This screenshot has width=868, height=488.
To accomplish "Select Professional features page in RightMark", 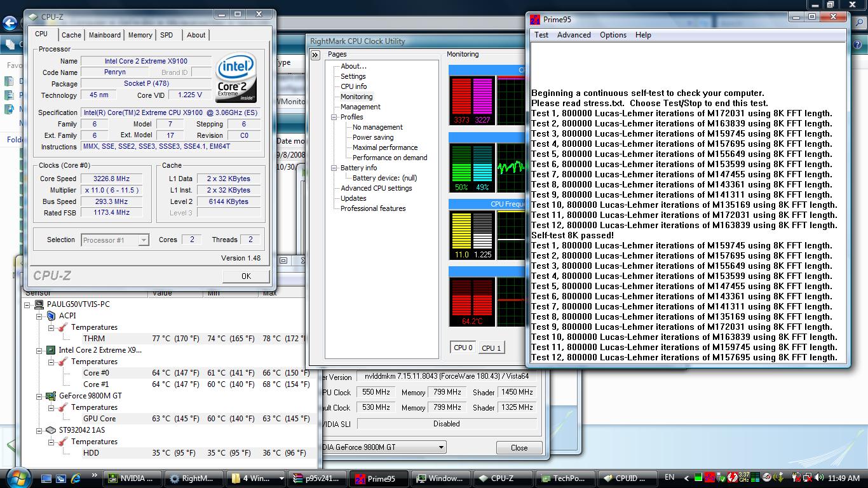I will tap(373, 208).
